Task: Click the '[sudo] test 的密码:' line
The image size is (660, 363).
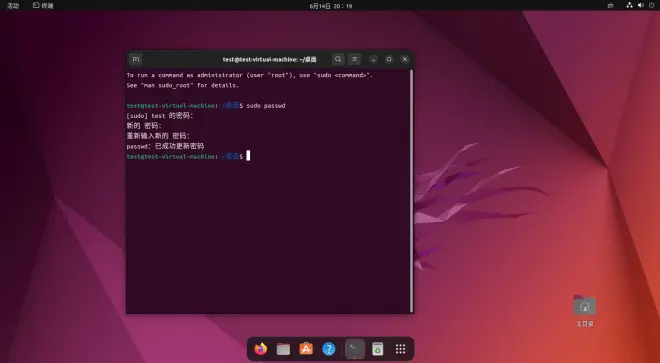Action: pos(160,116)
